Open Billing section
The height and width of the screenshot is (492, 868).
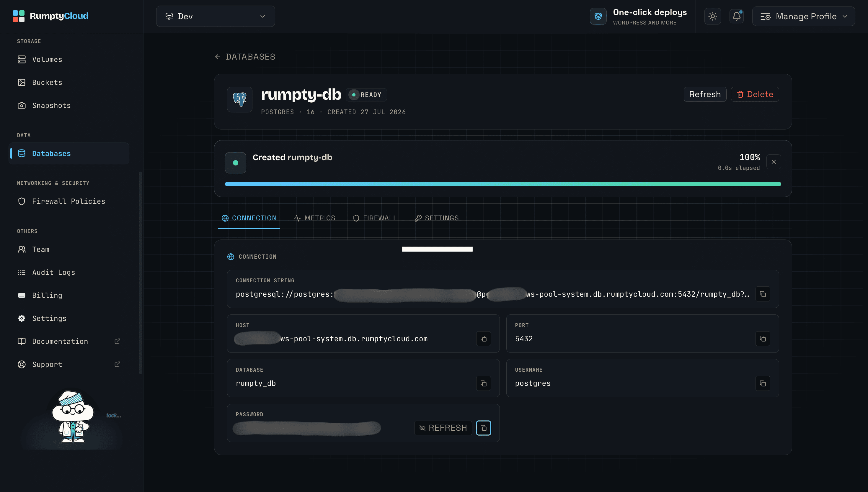pos(68,295)
